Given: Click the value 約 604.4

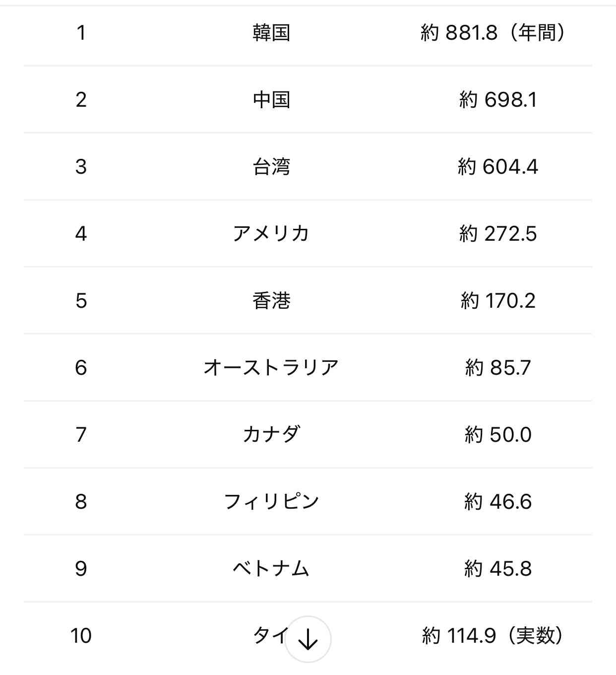Looking at the screenshot, I should point(497,167).
